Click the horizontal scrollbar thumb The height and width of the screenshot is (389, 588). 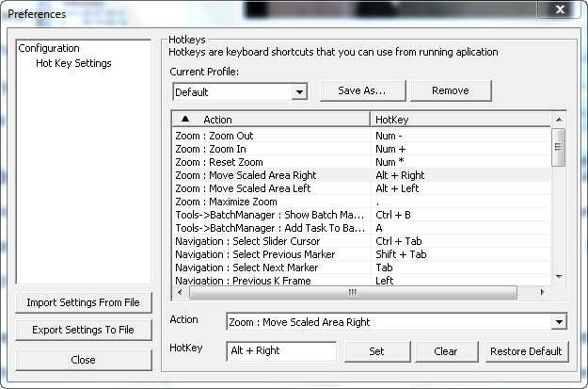point(353,292)
